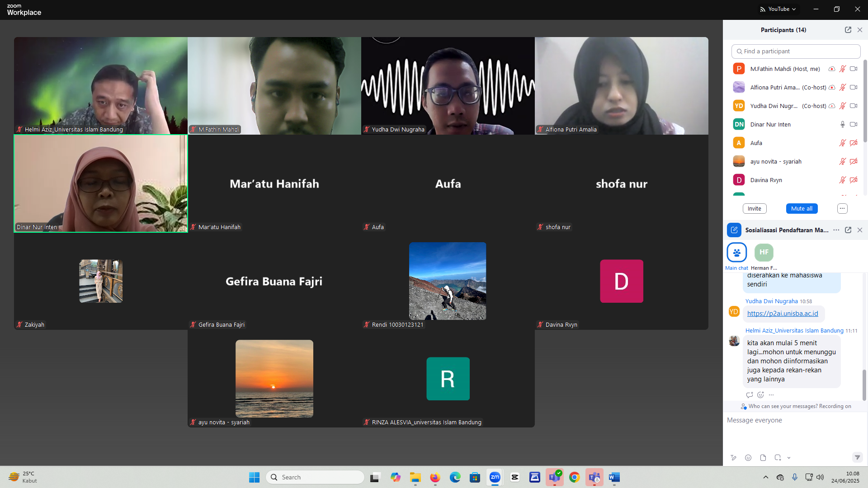Close the Participants panel

860,30
